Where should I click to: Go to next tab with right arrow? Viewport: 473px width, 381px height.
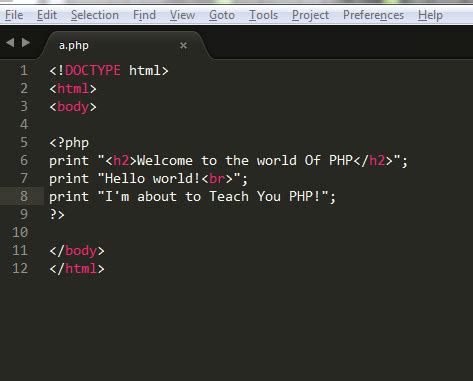pos(26,42)
